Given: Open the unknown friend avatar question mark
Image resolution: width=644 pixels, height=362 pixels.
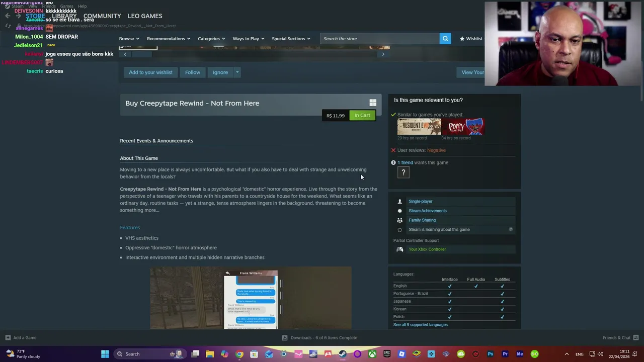Looking at the screenshot, I should [403, 172].
